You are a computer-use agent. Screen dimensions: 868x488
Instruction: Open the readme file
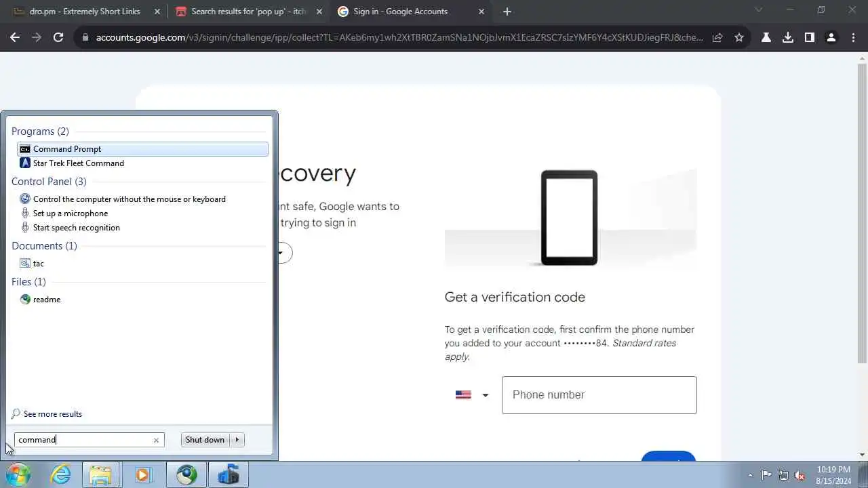point(40,300)
